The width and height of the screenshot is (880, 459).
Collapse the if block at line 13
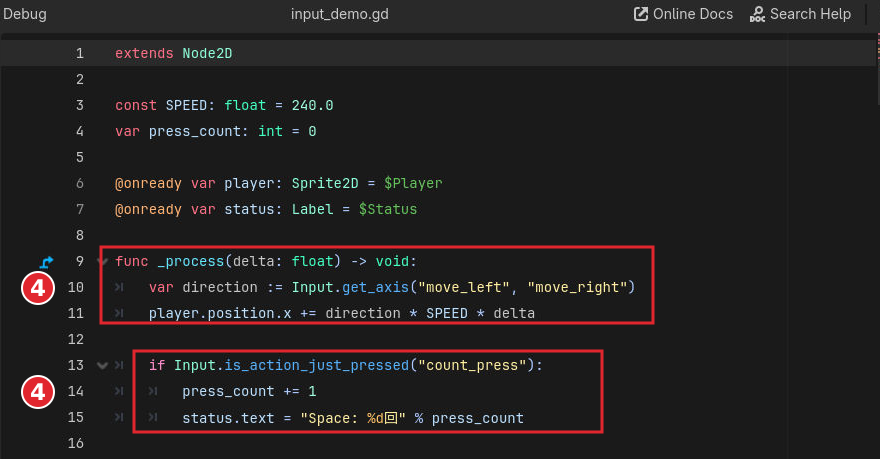click(x=102, y=366)
